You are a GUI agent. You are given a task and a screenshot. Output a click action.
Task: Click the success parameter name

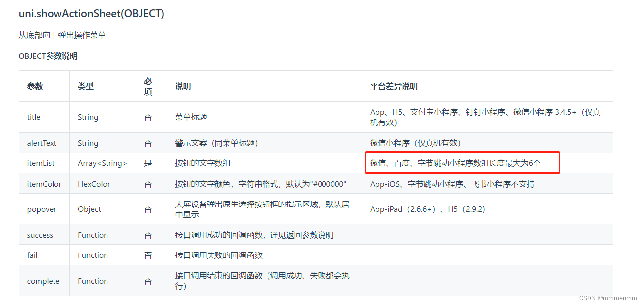[39, 234]
